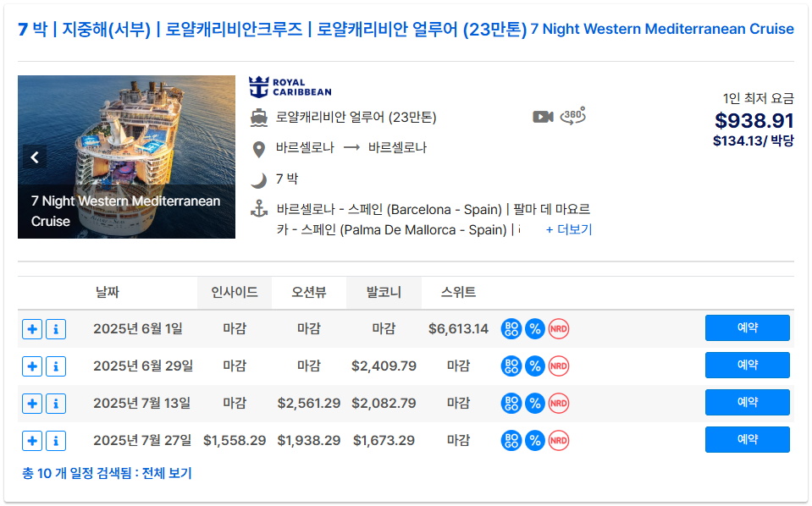
Task: Click NRD badge in 7월 13일 row
Action: click(x=559, y=404)
